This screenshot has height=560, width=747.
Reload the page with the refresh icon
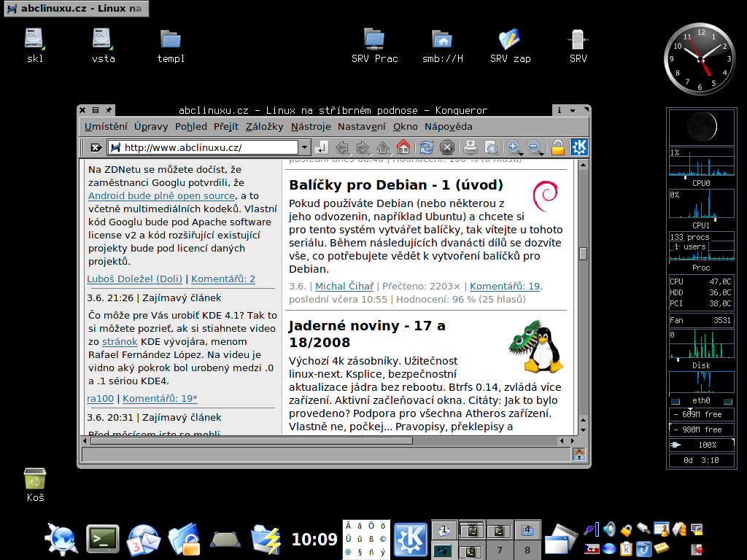pyautogui.click(x=426, y=147)
